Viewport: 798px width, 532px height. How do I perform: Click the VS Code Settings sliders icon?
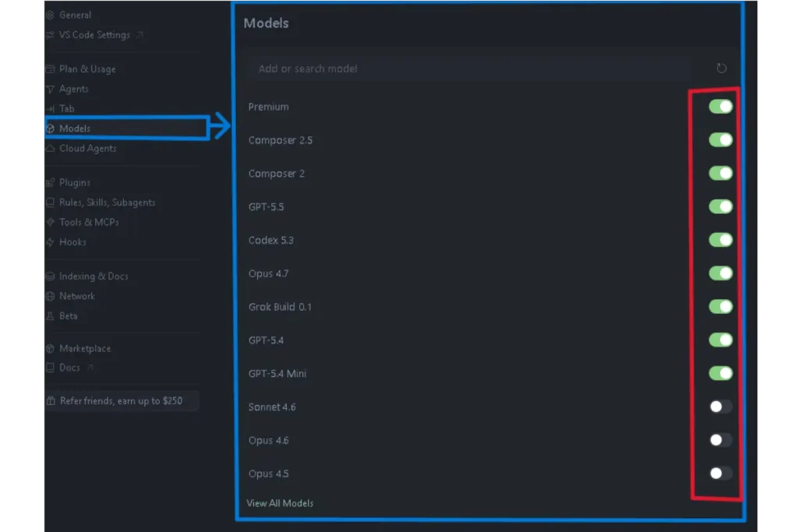tap(51, 35)
